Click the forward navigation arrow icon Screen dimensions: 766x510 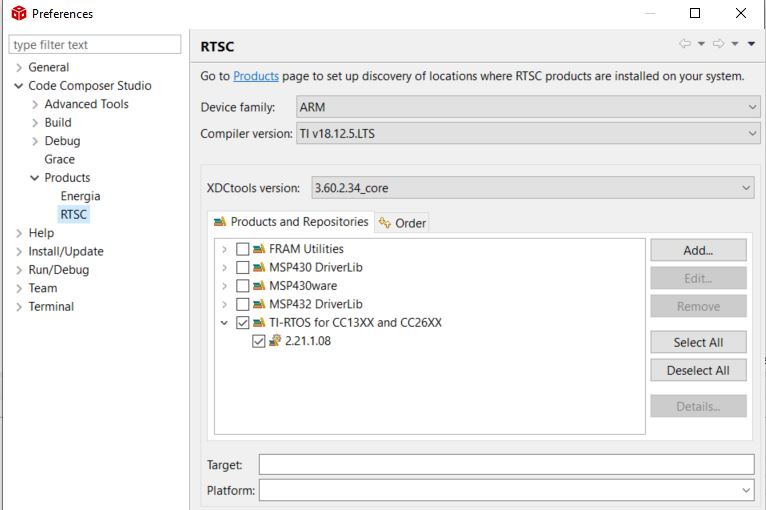[x=718, y=44]
